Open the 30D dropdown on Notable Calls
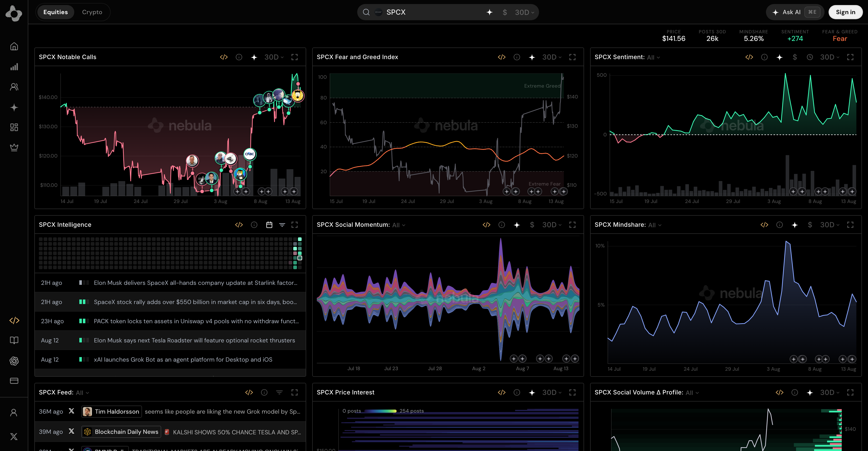Screen dimensions: 868x451 (x=274, y=57)
